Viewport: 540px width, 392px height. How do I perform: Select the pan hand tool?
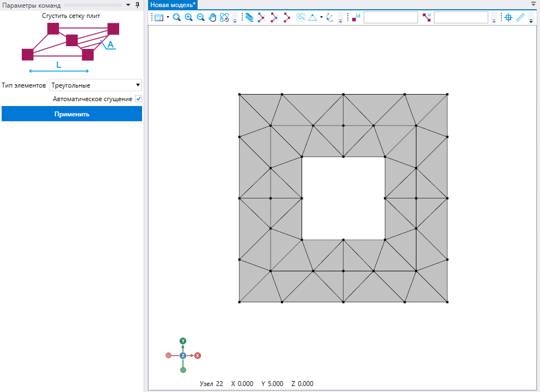coord(212,17)
